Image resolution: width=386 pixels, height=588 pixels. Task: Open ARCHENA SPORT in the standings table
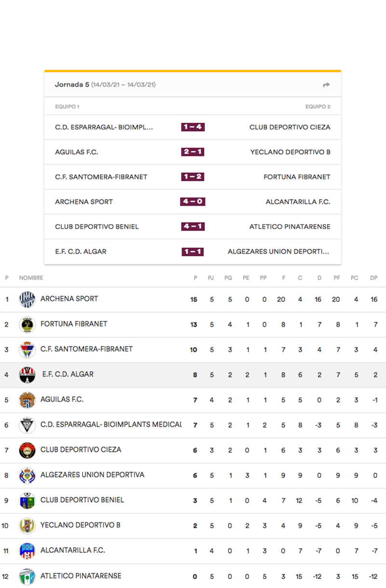point(69,299)
